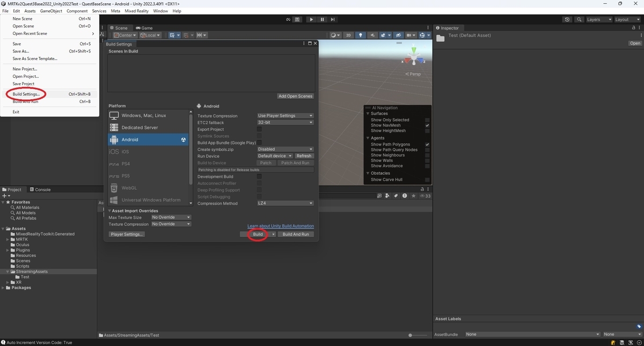Viewport: 644px width, 346px height.
Task: Switch to the Console tab
Action: (x=40, y=189)
